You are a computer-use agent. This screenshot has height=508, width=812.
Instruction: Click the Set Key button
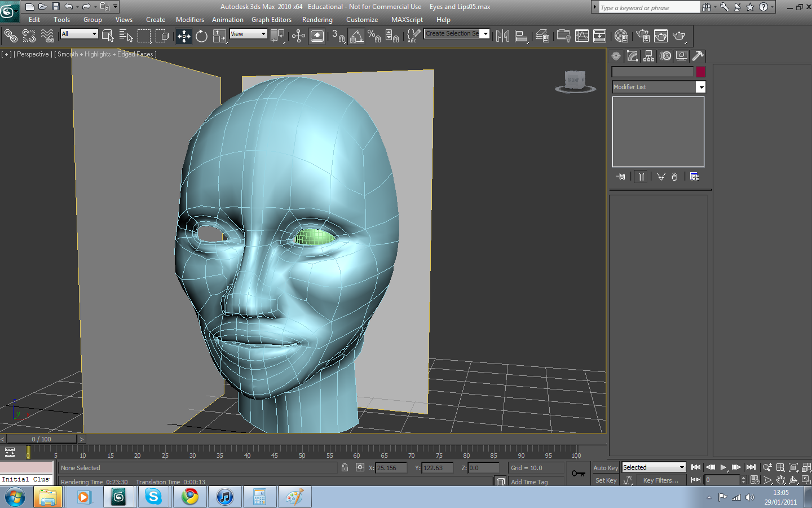tap(604, 480)
